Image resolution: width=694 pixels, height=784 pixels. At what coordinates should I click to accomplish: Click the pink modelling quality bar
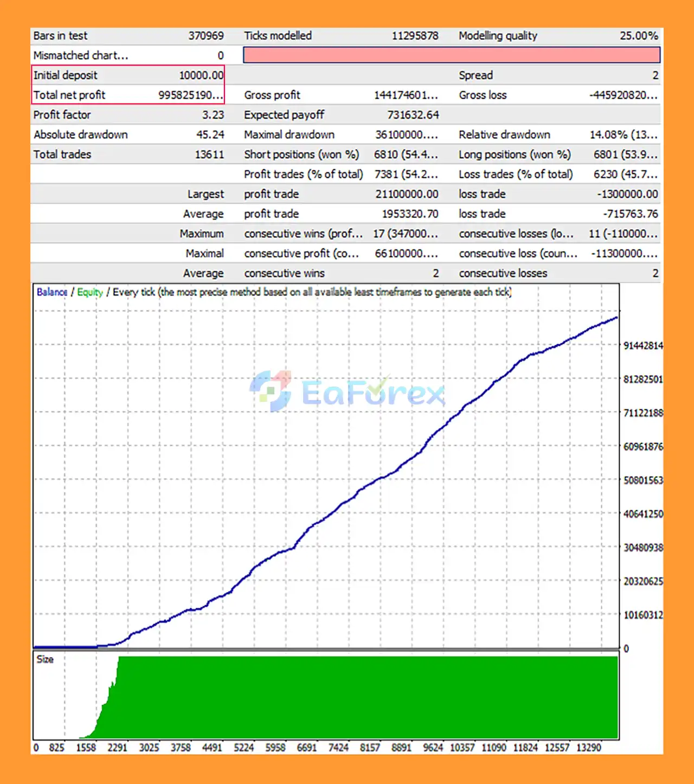pos(451,55)
